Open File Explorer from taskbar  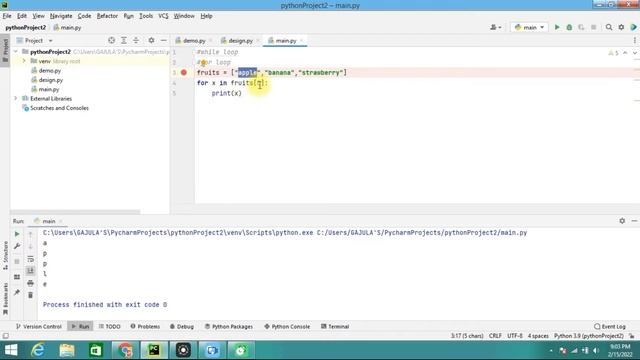[x=67, y=350]
